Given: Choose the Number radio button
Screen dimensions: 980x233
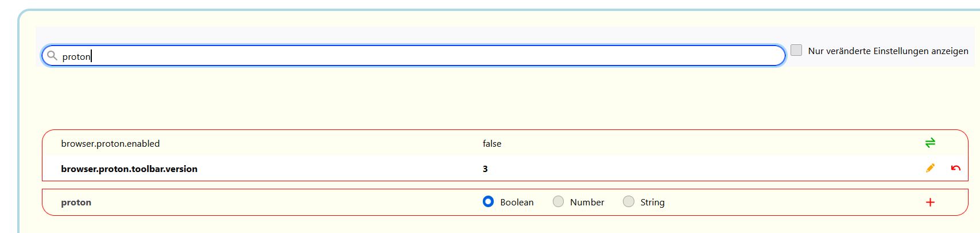Looking at the screenshot, I should coord(558,201).
